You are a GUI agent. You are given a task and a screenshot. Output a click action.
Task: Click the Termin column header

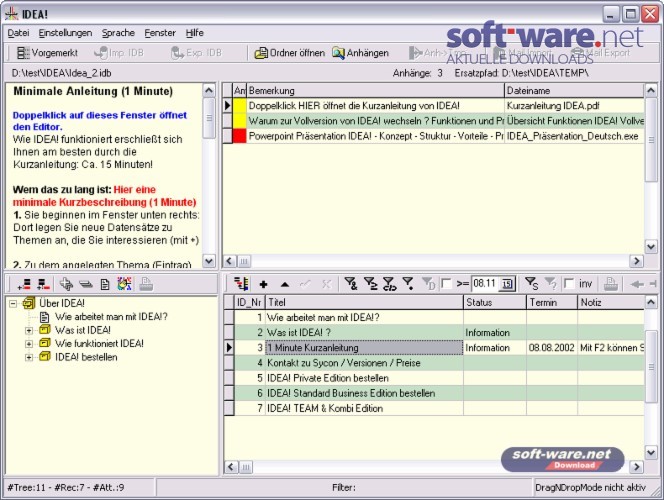click(552, 302)
